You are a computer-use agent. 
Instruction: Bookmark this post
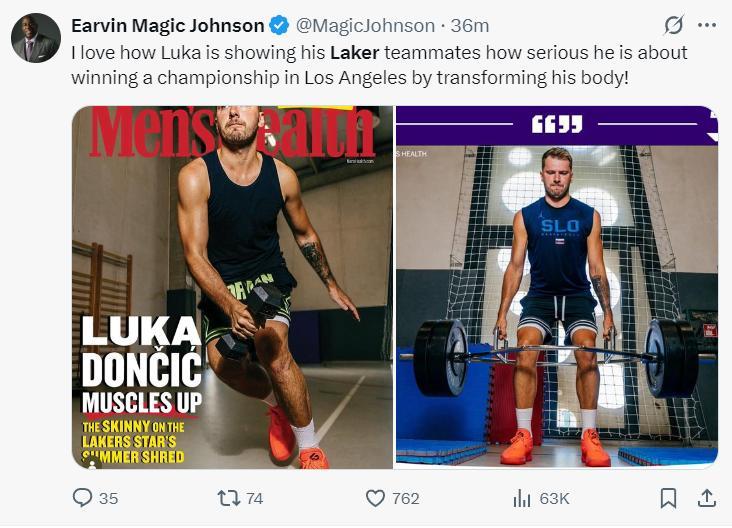pyautogui.click(x=669, y=497)
